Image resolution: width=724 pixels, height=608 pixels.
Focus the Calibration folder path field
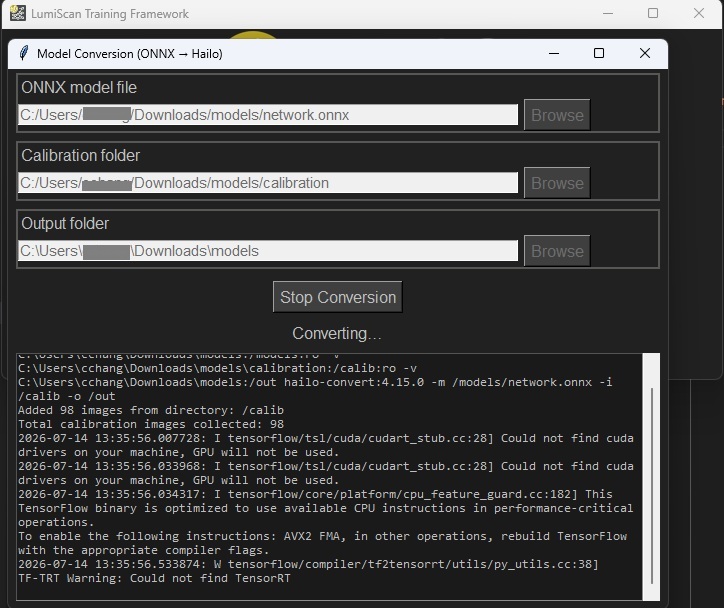tap(268, 183)
